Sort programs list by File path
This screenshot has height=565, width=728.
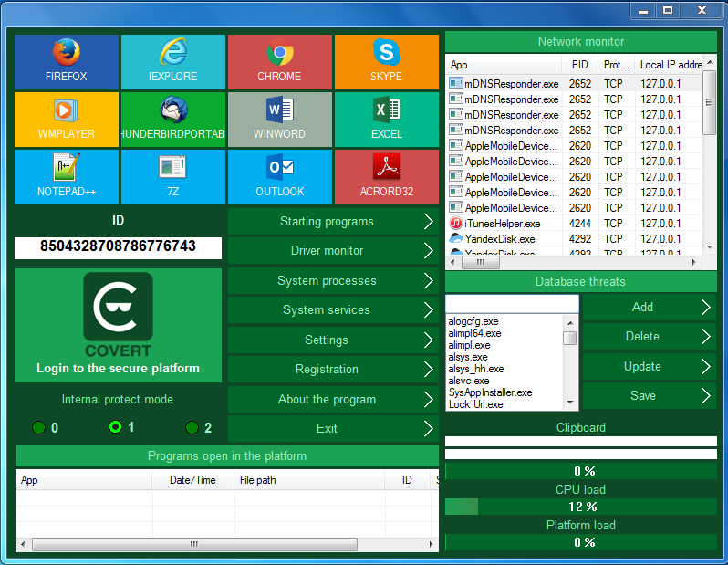pos(309,480)
